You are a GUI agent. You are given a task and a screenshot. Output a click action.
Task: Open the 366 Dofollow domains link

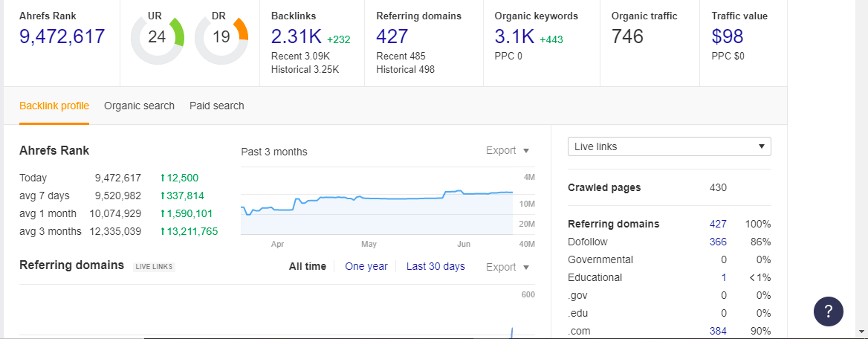pyautogui.click(x=717, y=242)
